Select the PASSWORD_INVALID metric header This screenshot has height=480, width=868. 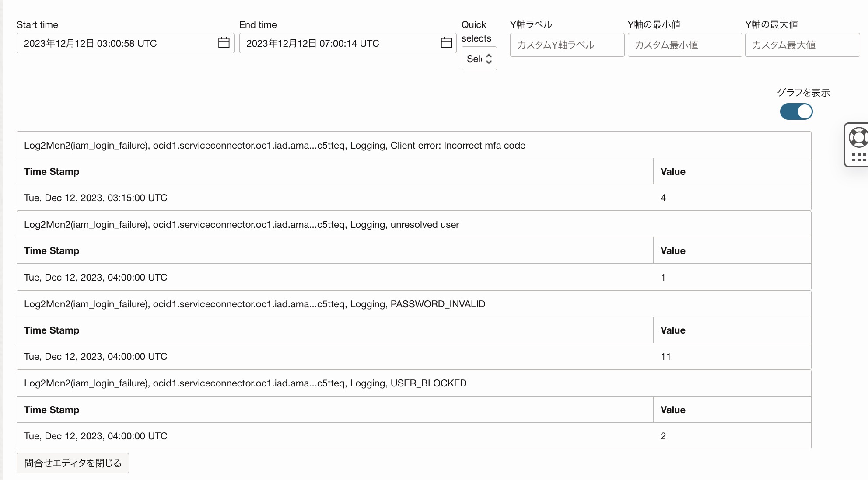pyautogui.click(x=255, y=304)
